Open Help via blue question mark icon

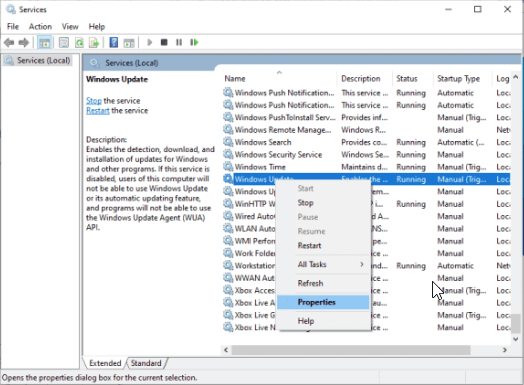click(x=114, y=42)
